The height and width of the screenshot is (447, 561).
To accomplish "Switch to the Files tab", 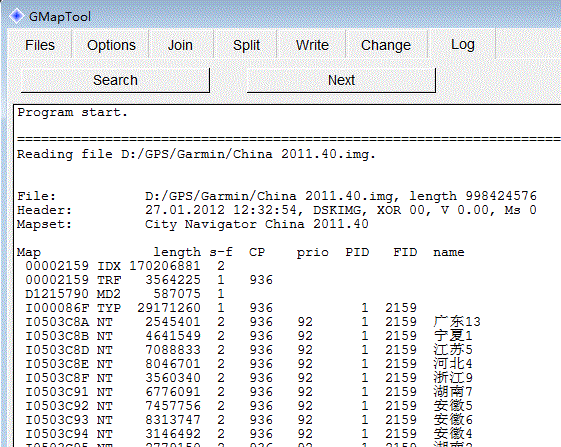I will (x=40, y=45).
